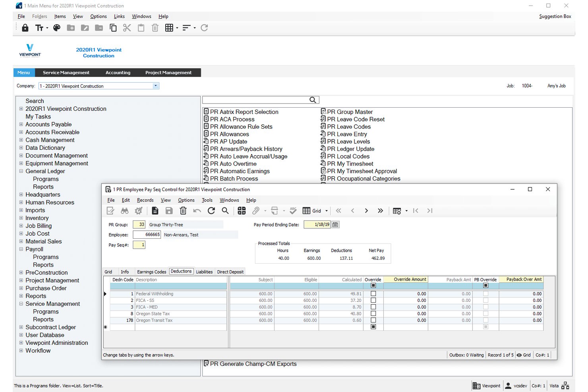Viewport: 588px width, 392px height.
Task: Select Programs under Payroll in the tree
Action: click(46, 257)
